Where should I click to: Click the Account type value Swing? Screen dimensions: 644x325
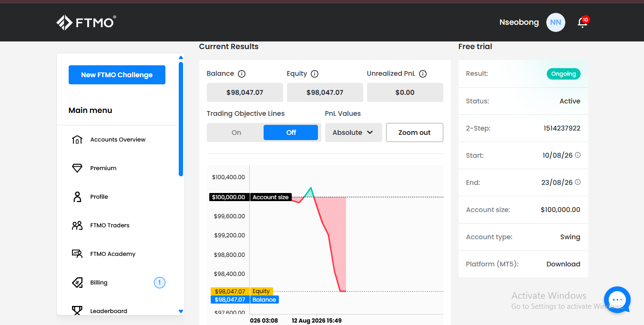click(570, 237)
